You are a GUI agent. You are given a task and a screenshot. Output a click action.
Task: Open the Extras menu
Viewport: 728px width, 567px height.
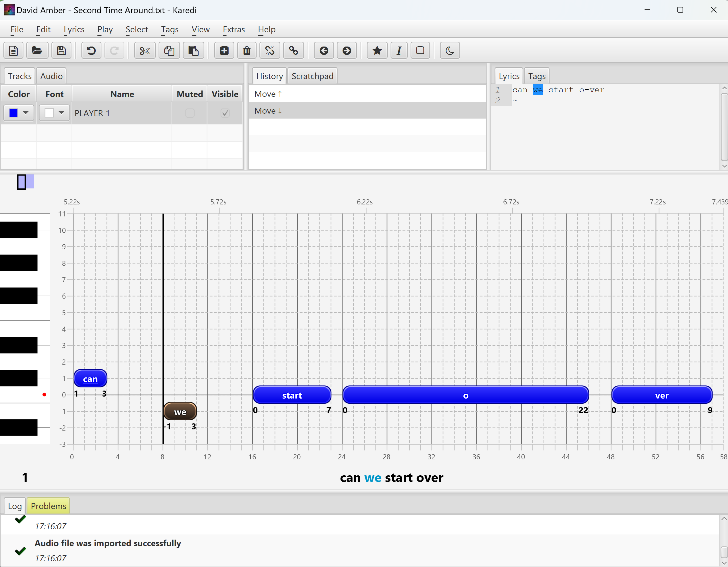234,29
